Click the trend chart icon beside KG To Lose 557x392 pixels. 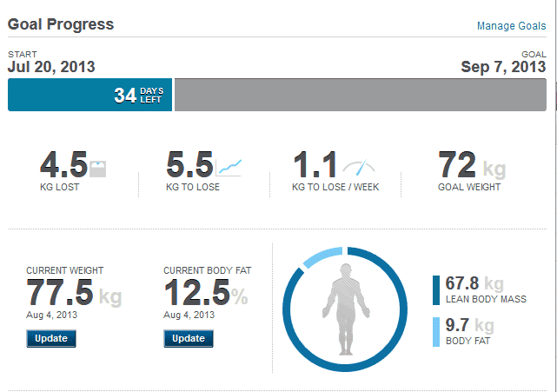point(229,166)
